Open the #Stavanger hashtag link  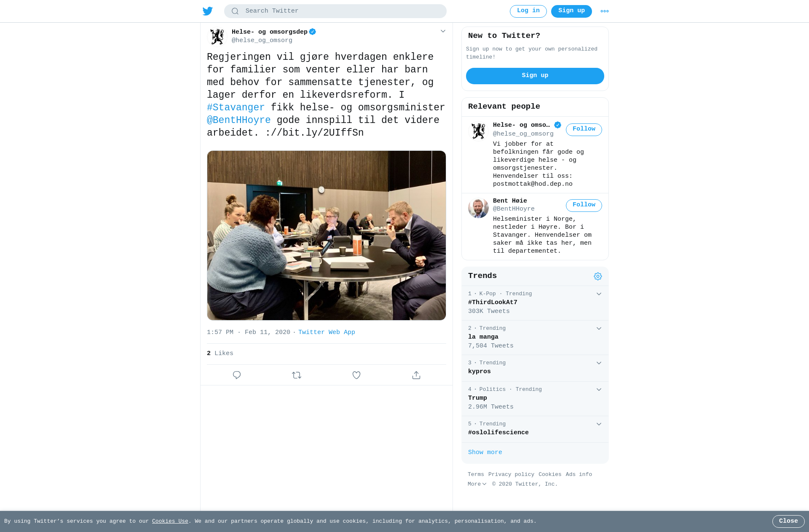(236, 108)
